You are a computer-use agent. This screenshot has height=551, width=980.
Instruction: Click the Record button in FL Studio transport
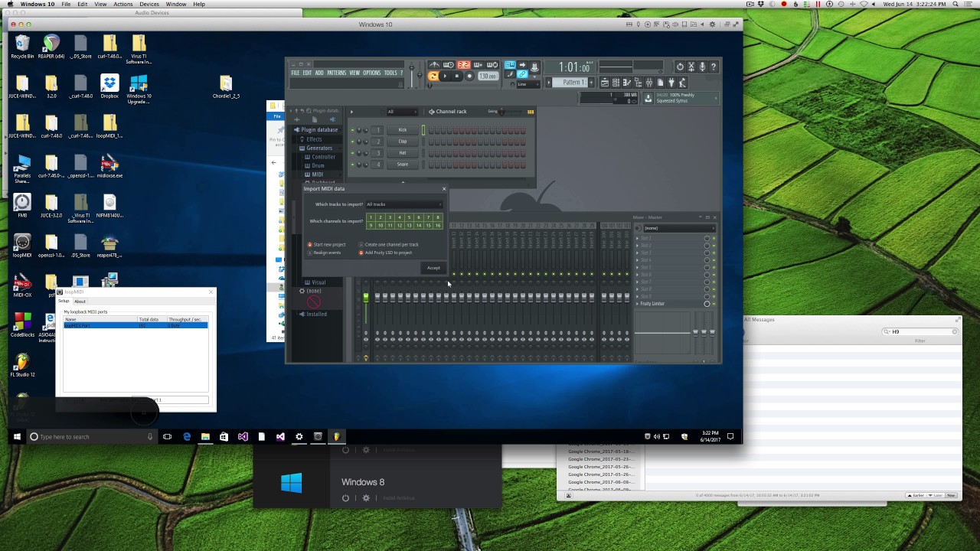point(469,76)
